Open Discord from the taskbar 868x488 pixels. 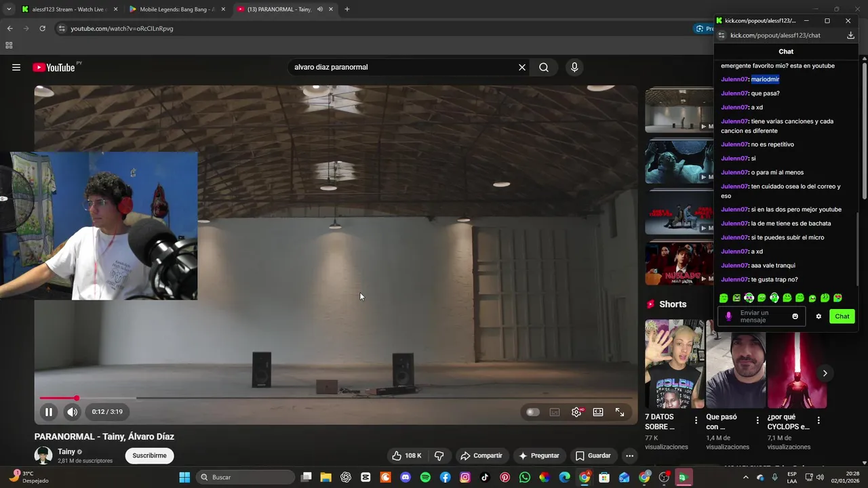(406, 477)
